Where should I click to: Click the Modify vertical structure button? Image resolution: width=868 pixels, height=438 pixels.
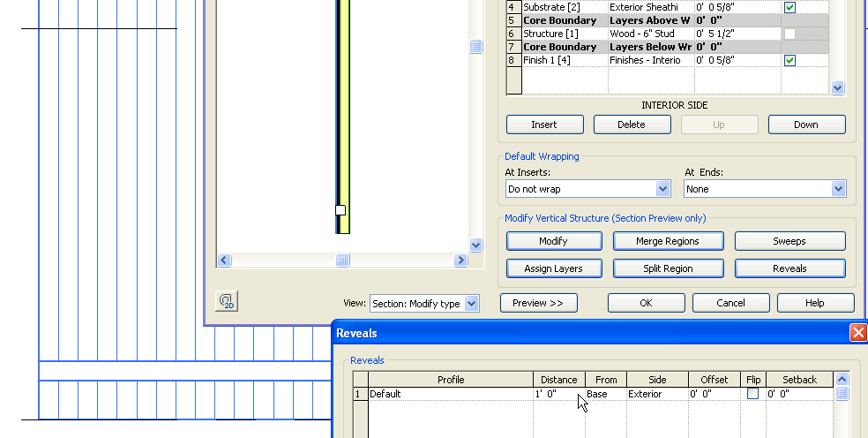554,241
